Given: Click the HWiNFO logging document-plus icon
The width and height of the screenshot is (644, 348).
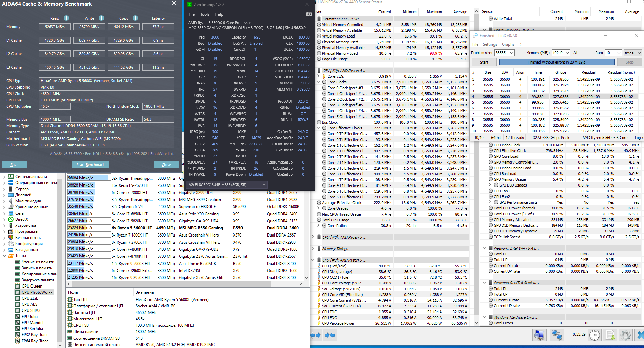Looking at the screenshot, I should click(x=611, y=335).
